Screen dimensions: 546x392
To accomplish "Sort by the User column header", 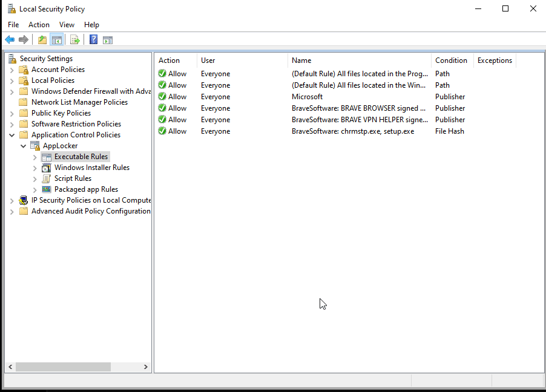I will tap(242, 60).
